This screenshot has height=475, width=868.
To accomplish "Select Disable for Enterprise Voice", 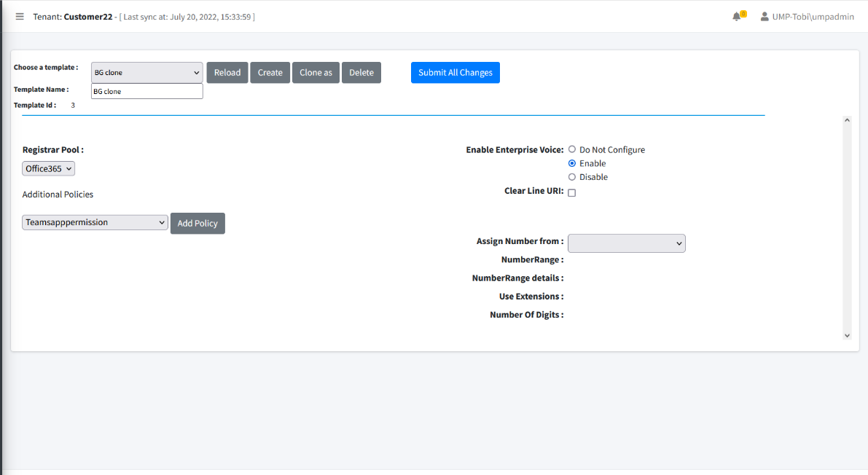I will pyautogui.click(x=572, y=176).
